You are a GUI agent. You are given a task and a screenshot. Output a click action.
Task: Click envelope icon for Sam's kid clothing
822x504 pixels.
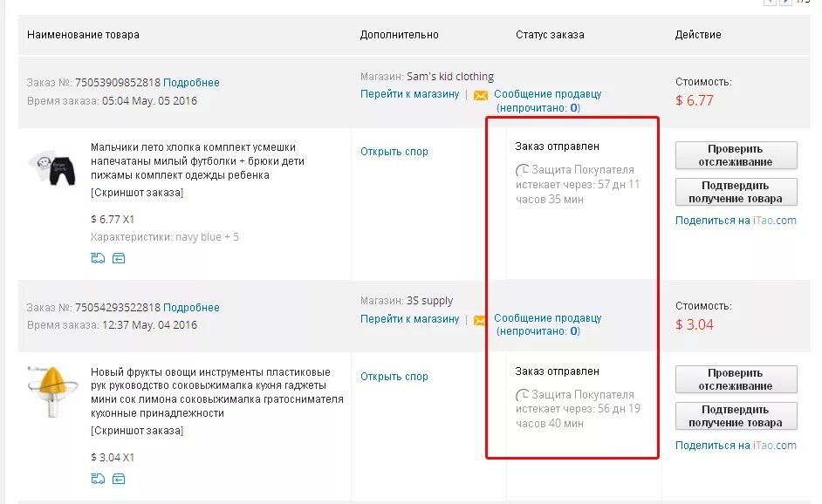(x=480, y=95)
